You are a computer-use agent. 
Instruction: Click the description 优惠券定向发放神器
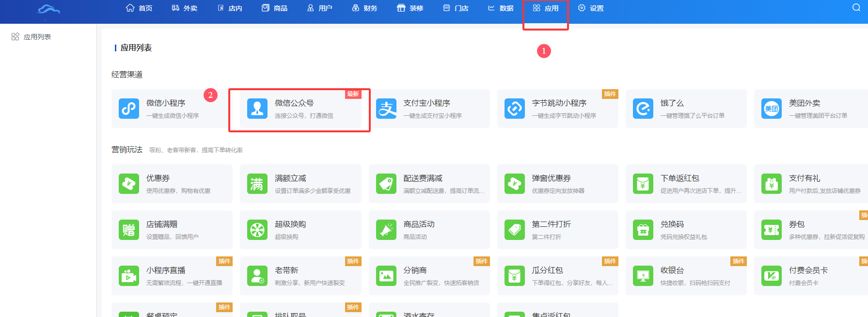(x=558, y=191)
